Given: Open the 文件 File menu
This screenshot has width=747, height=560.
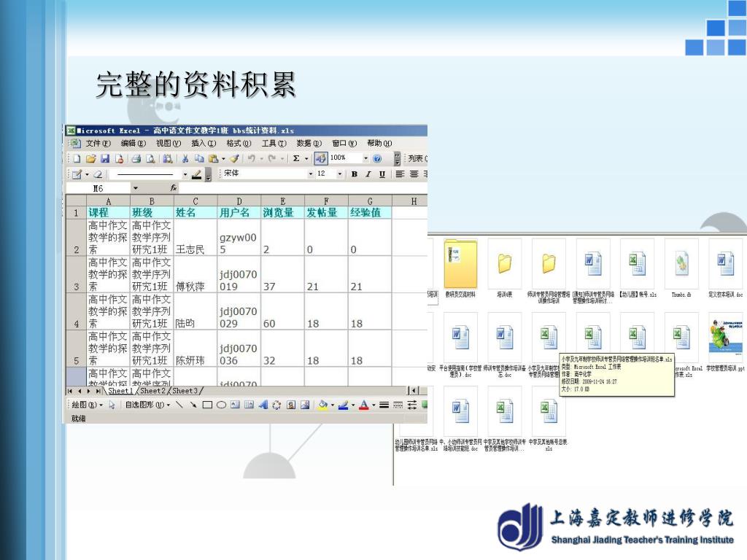Looking at the screenshot, I should click(98, 144).
